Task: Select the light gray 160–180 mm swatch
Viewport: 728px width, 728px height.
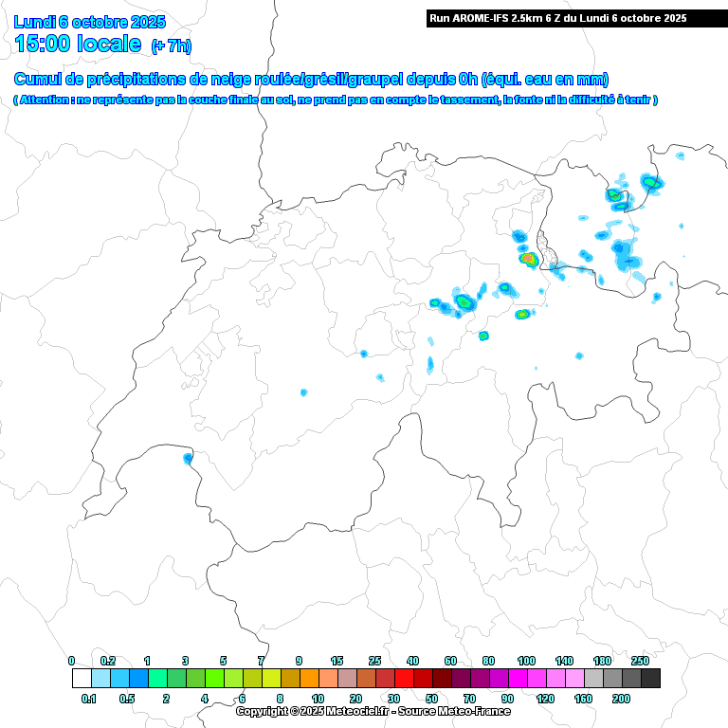Action: click(x=593, y=679)
